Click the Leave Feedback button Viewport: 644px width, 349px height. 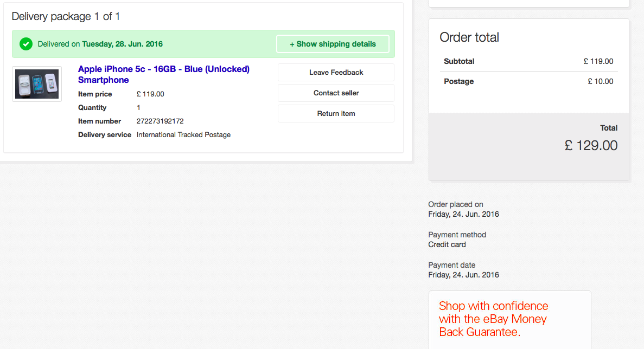click(x=336, y=72)
